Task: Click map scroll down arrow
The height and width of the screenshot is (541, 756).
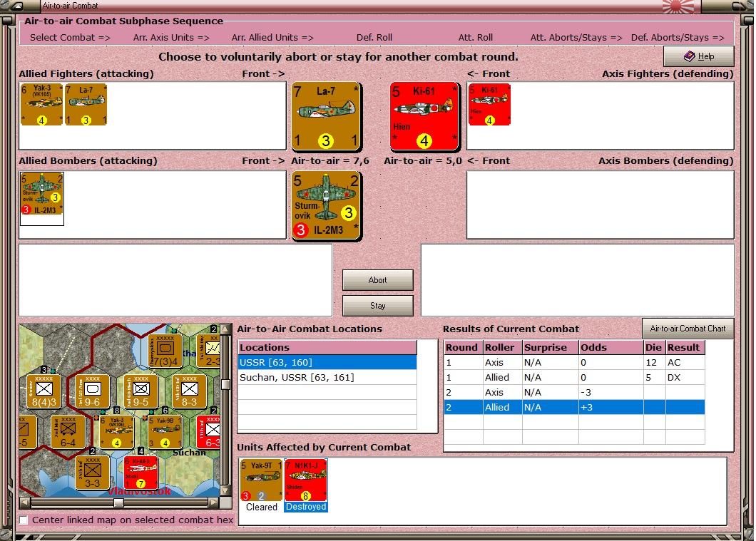Action: pos(225,491)
